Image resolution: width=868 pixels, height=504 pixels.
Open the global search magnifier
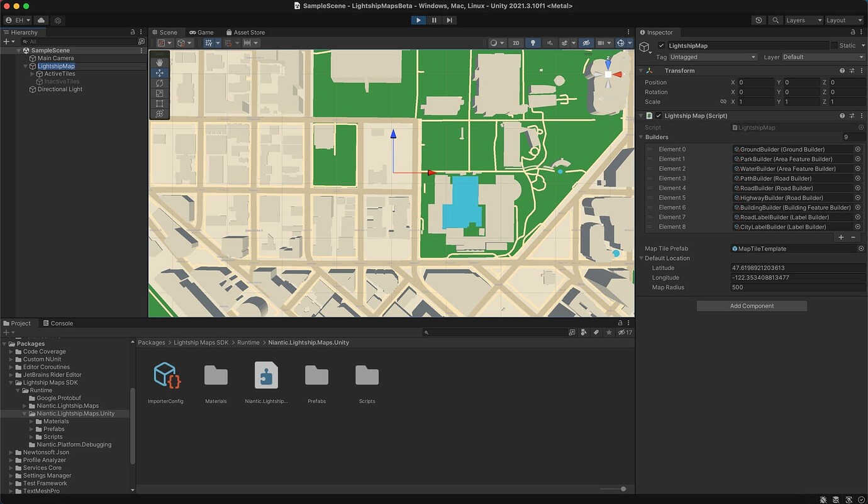(776, 20)
